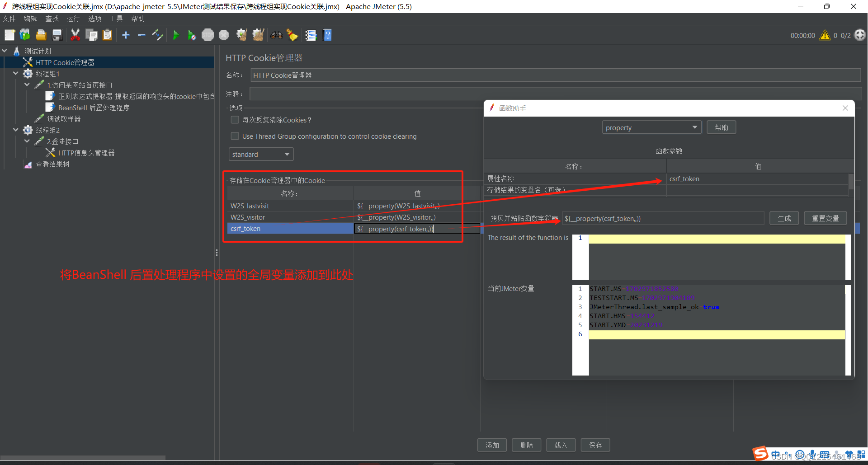The height and width of the screenshot is (465, 868).
Task: Open the 选项 menu
Action: pos(94,19)
